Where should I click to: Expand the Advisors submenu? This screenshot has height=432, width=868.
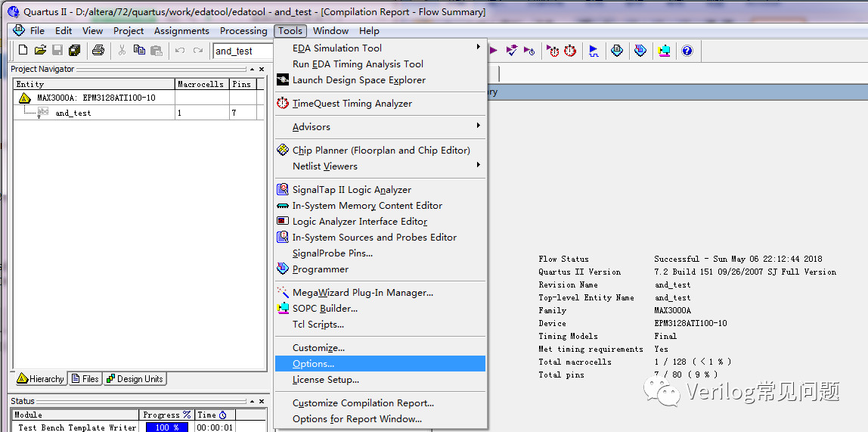click(x=478, y=126)
